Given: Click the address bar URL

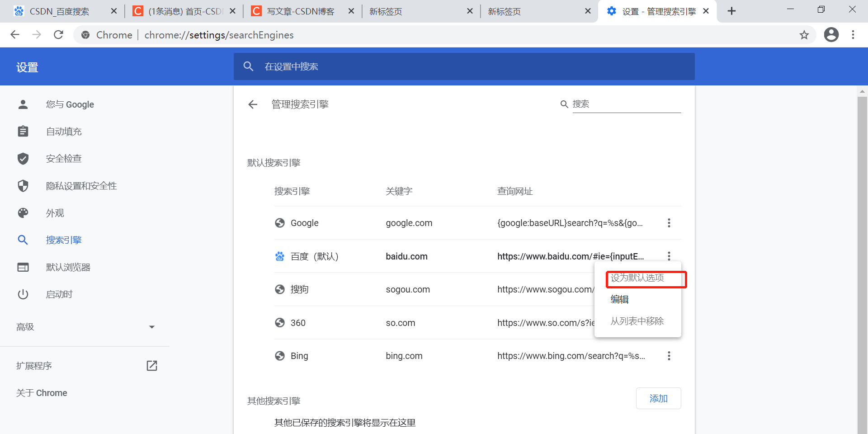Looking at the screenshot, I should point(219,35).
